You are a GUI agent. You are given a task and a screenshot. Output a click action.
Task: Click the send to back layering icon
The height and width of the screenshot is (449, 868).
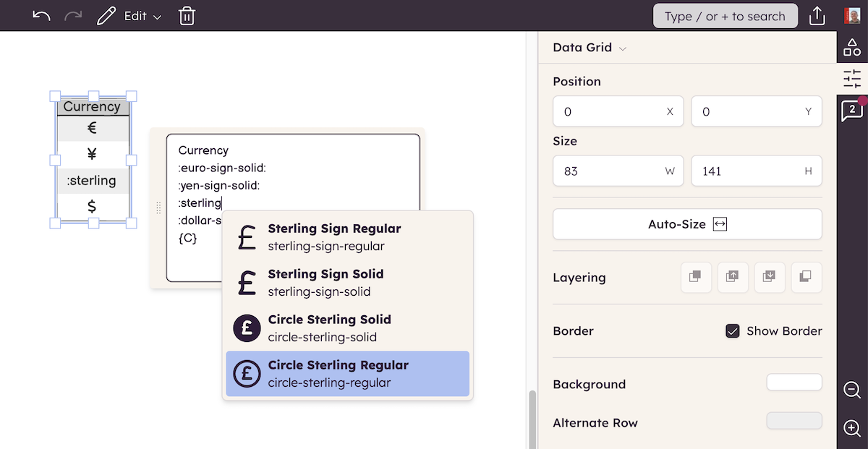[806, 277]
